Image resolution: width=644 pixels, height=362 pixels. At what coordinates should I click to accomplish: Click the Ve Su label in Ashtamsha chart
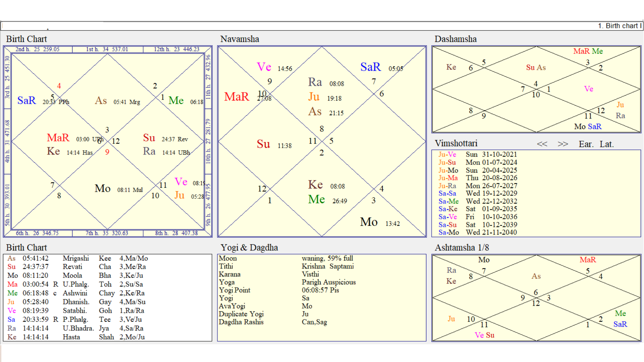(484, 335)
